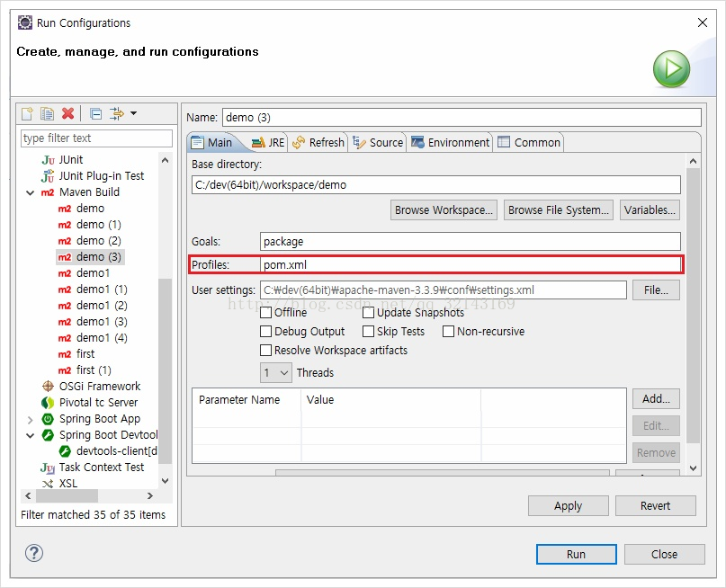Open the Environment tab
Screen dimensions: 726x588
click(450, 142)
